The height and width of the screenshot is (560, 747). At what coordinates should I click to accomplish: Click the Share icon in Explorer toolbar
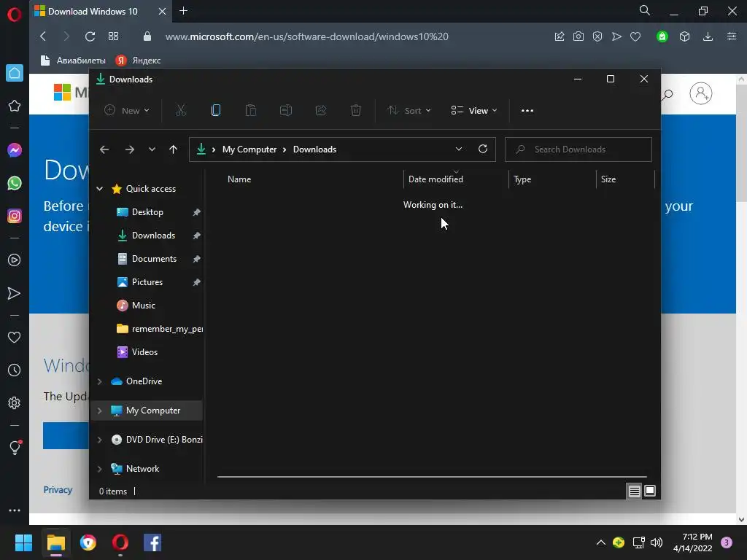(321, 111)
